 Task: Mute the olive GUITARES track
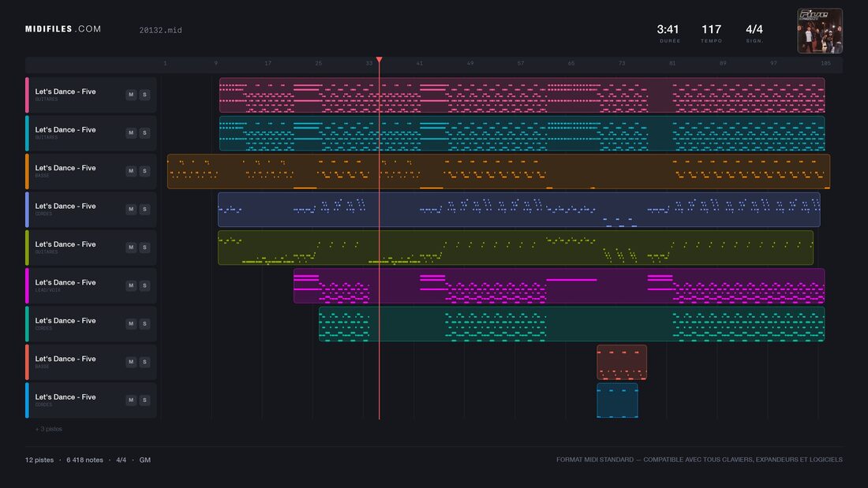(131, 248)
